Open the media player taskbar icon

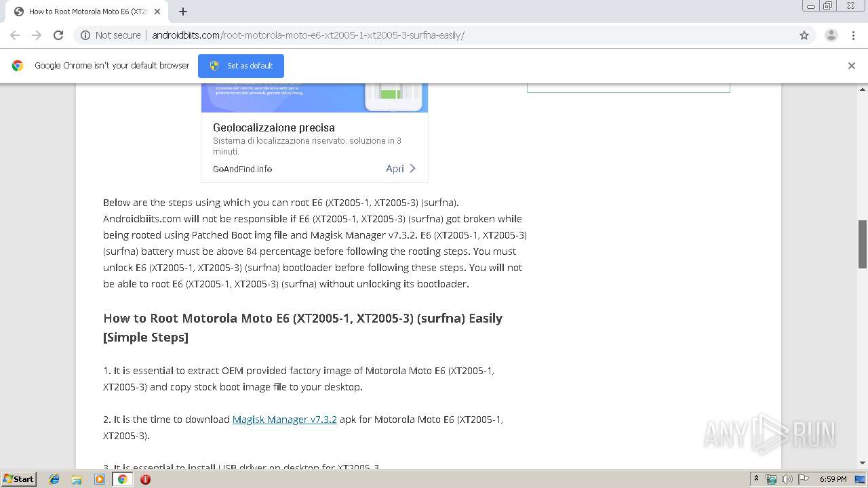(x=100, y=479)
